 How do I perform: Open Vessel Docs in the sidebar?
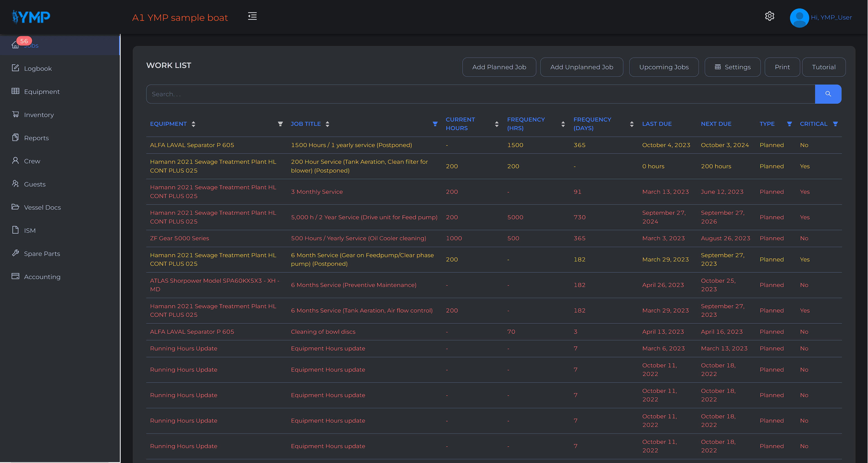[42, 207]
